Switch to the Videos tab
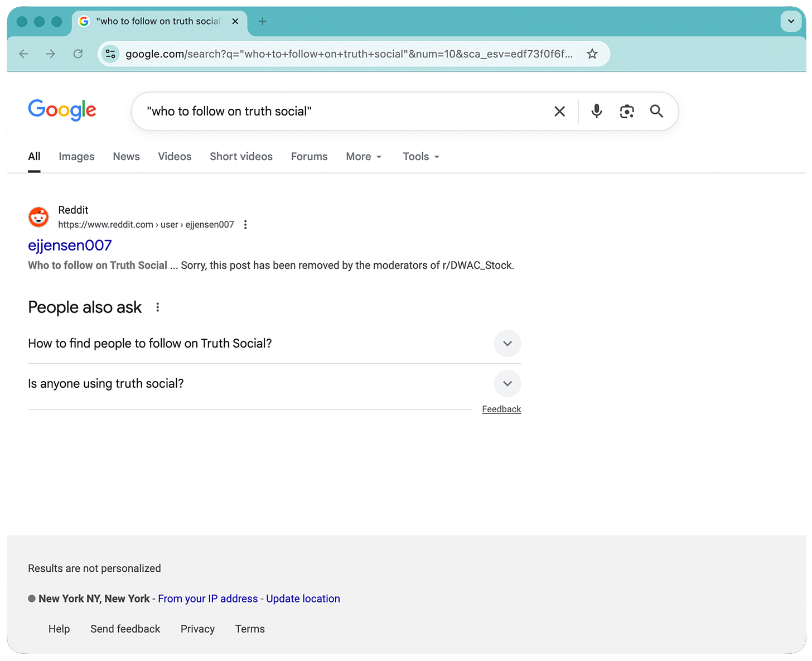The image size is (812, 661). point(175,156)
